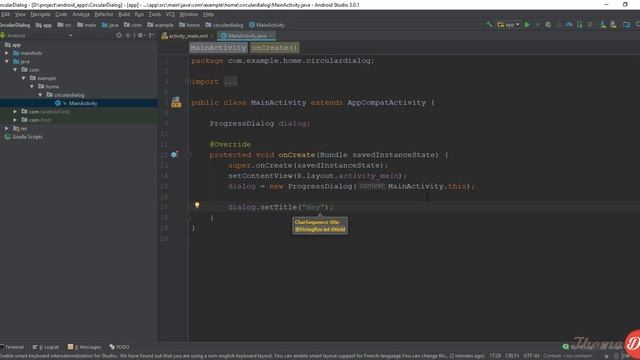This screenshot has height=360, width=640.
Task: Click the Debug app icon
Action: tap(548, 25)
